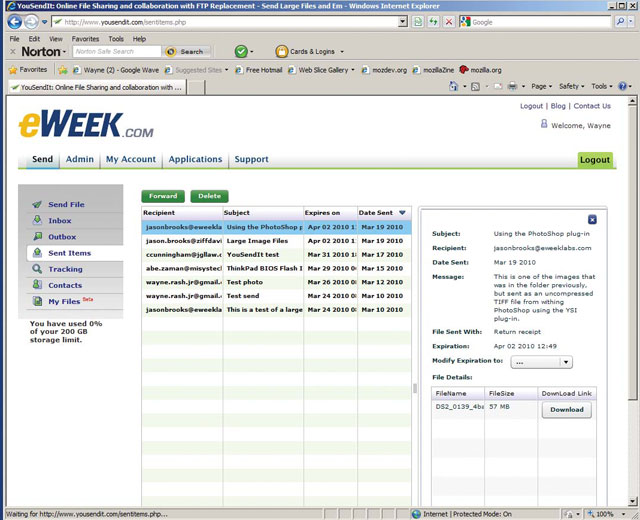The image size is (640, 520).
Task: Click the compatibility view icon beside address bar
Action: coord(418,22)
